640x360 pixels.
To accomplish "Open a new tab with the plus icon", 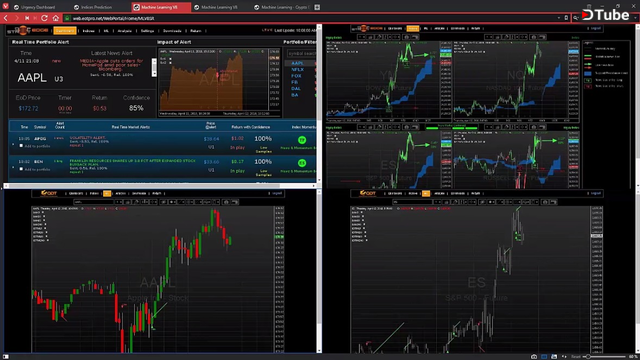I will point(317,7).
